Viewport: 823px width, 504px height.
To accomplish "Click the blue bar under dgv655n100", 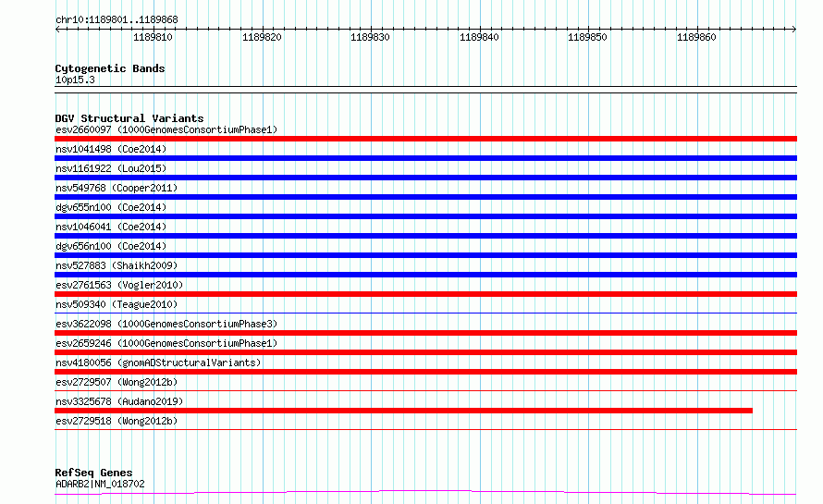I will click(x=425, y=216).
